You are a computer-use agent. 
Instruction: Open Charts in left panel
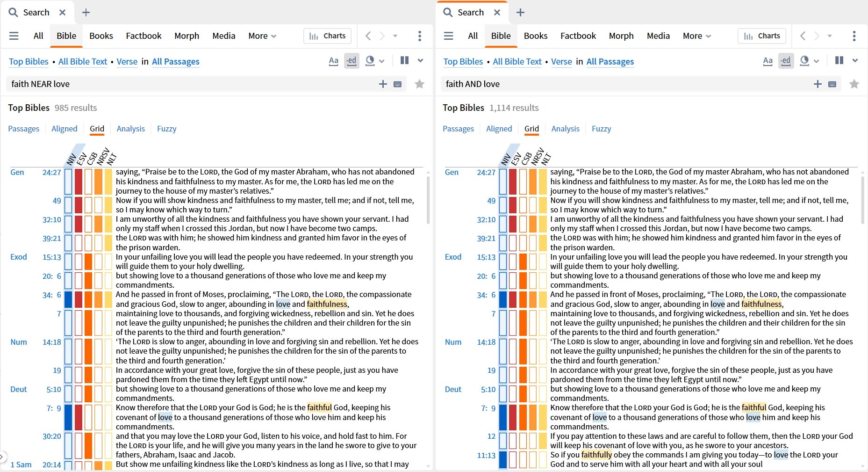(327, 36)
